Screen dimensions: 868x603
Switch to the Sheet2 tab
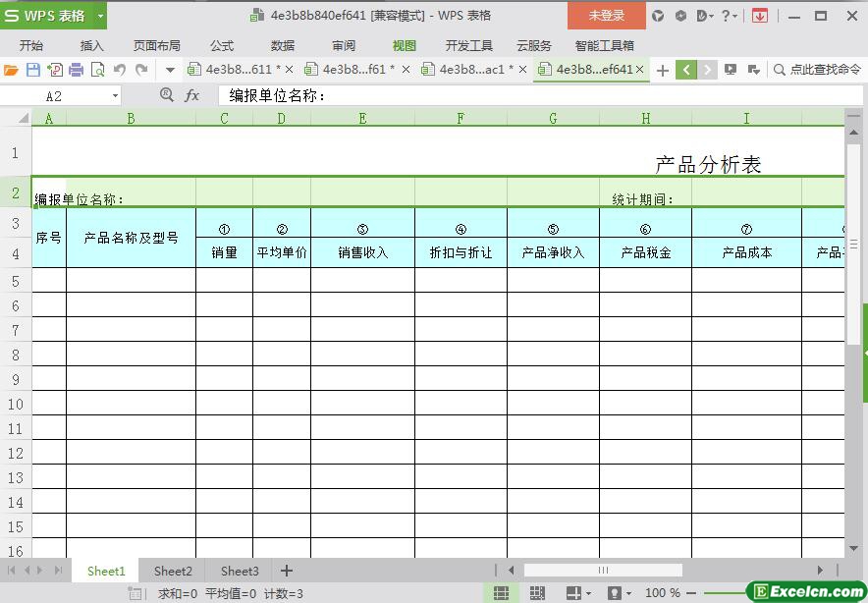point(173,571)
